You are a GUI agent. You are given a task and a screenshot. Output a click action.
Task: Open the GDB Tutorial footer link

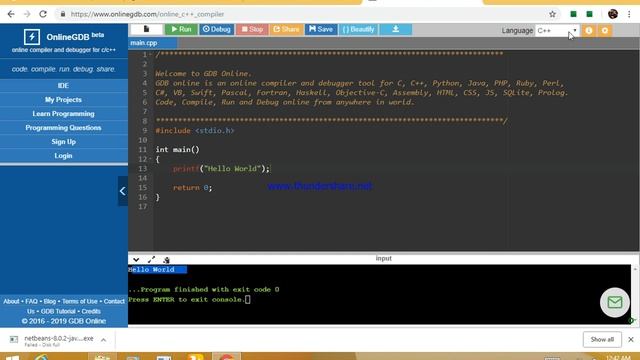coord(58,311)
